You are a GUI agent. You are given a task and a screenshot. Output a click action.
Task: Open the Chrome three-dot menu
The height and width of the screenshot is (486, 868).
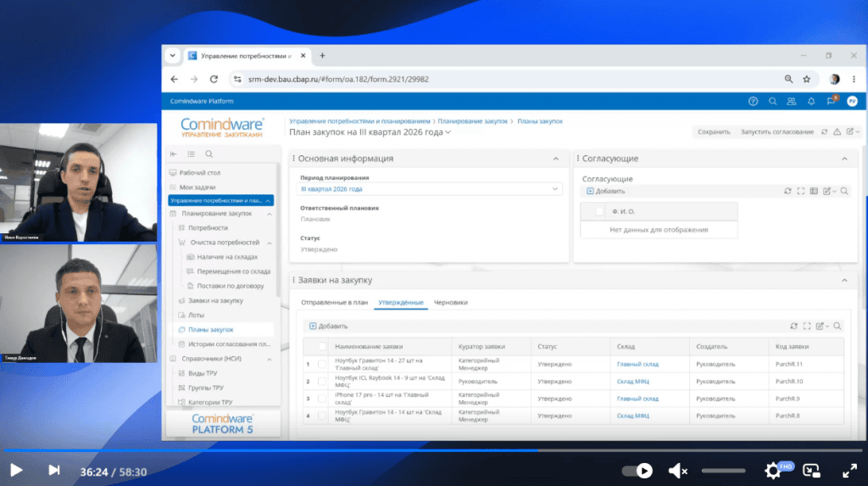[854, 79]
